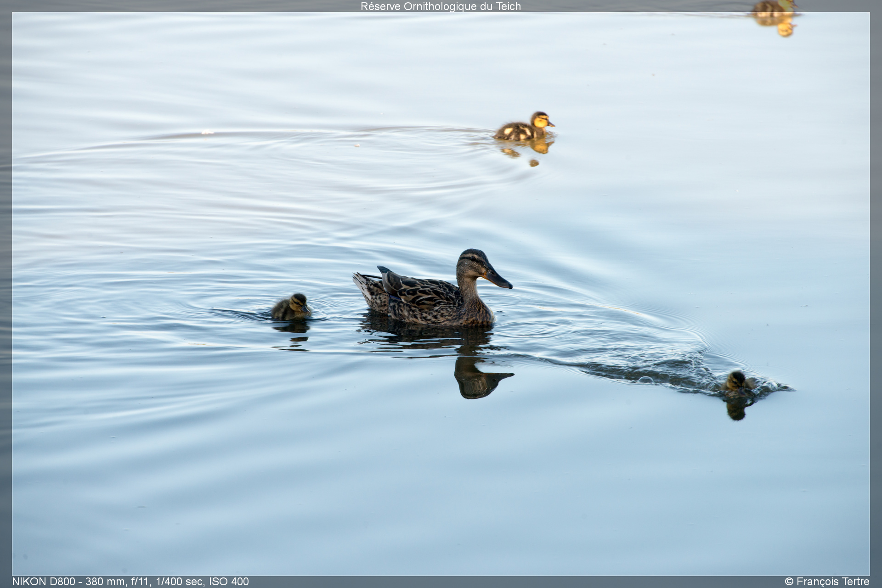
Task: Click the caption 'NIKON D800 - 380 mm, f/11, 1/400 sec, ISO 400'
Action: tap(130, 582)
